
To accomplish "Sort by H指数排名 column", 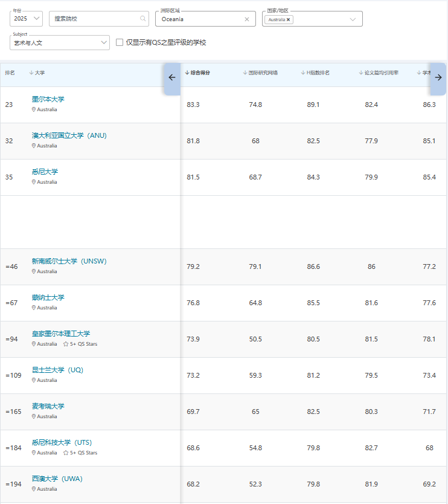I will click(x=315, y=73).
